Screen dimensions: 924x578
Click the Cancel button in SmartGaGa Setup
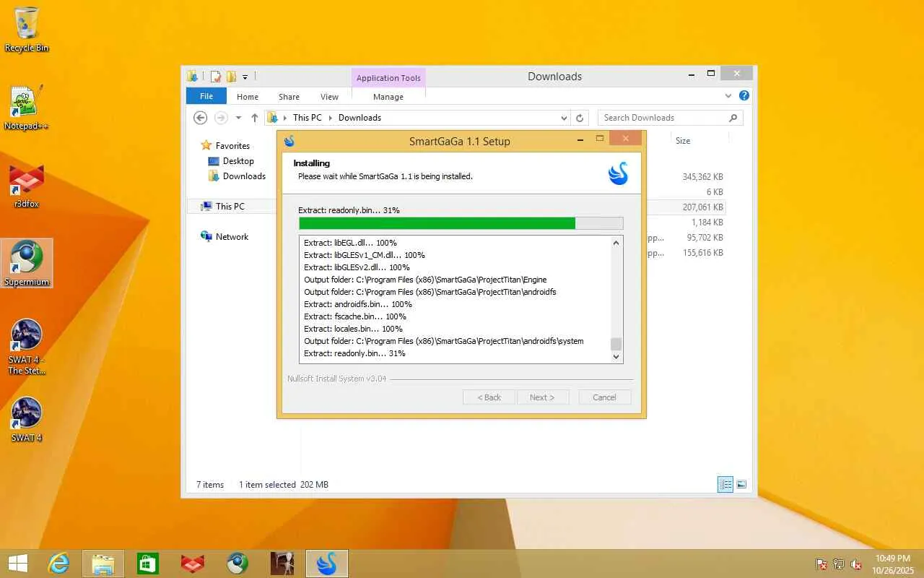[x=605, y=397]
